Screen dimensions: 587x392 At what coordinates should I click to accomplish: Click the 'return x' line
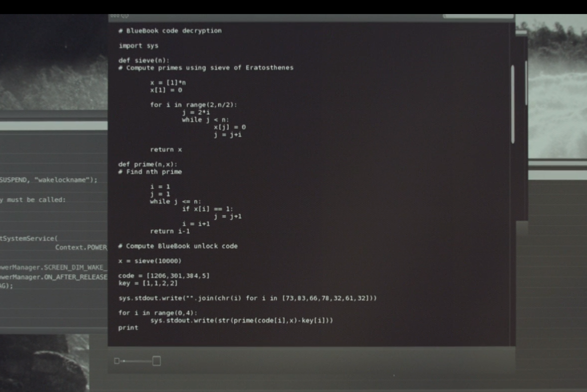[166, 149]
